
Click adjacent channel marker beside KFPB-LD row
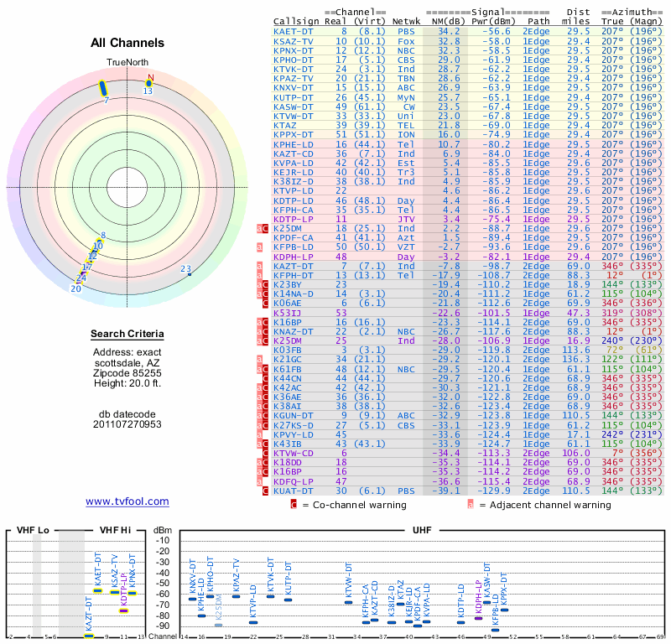coord(259,247)
